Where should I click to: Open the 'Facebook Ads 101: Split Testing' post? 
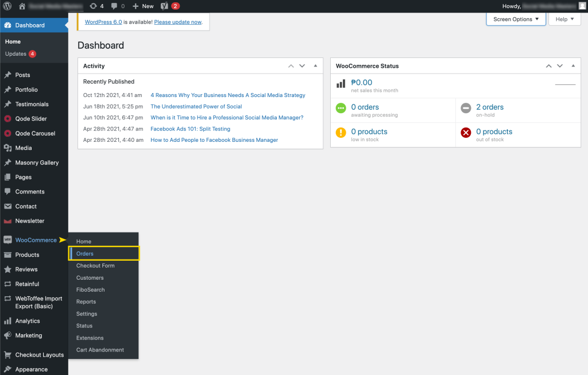(x=190, y=129)
